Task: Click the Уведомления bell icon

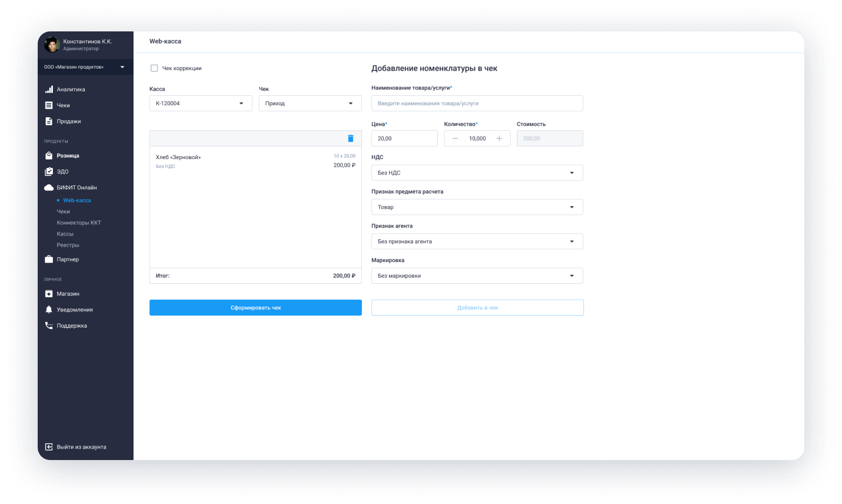Action: pyautogui.click(x=49, y=309)
